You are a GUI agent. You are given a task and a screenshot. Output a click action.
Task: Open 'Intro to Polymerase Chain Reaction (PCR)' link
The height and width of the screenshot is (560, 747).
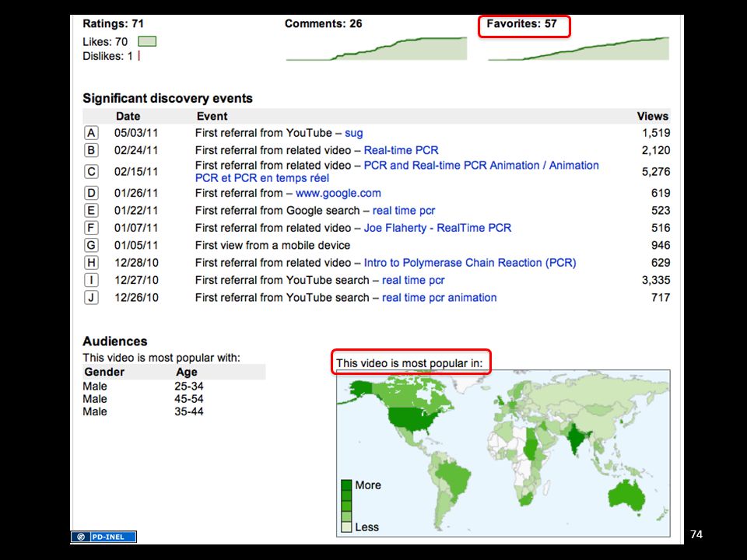(470, 263)
